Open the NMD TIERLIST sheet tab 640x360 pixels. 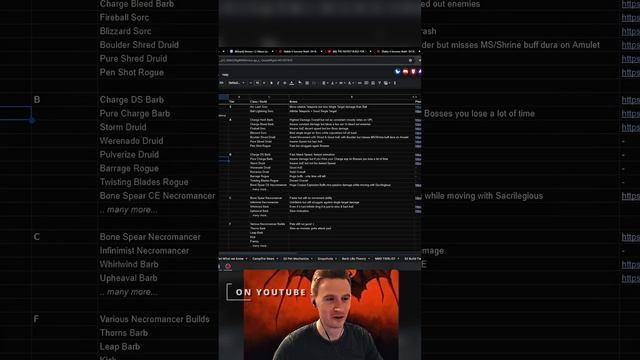click(385, 259)
